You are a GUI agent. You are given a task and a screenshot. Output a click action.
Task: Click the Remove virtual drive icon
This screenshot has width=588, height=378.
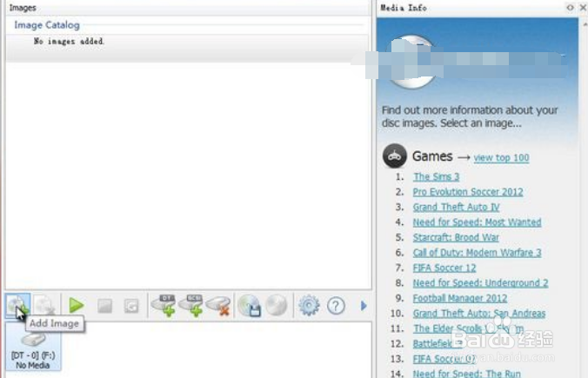click(x=218, y=305)
